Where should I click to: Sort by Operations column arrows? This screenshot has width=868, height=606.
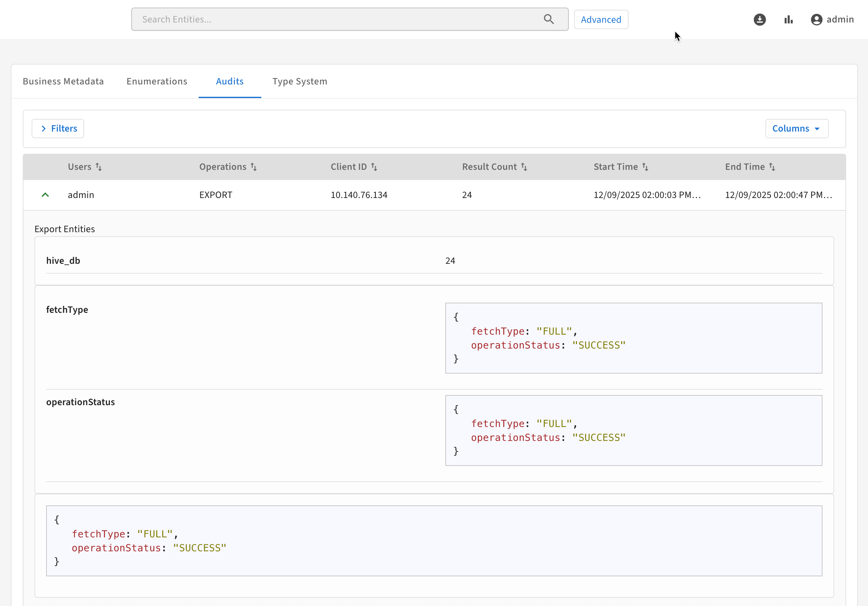point(254,167)
